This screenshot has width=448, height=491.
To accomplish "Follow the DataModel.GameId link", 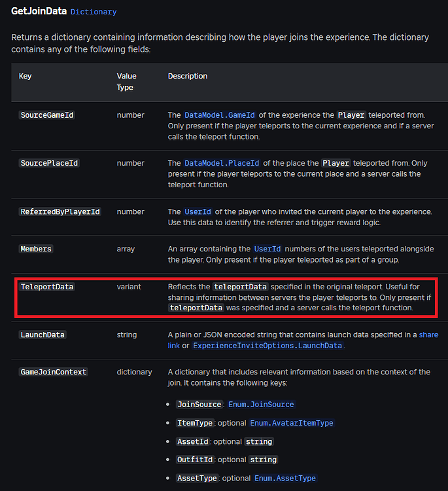I will click(x=220, y=115).
